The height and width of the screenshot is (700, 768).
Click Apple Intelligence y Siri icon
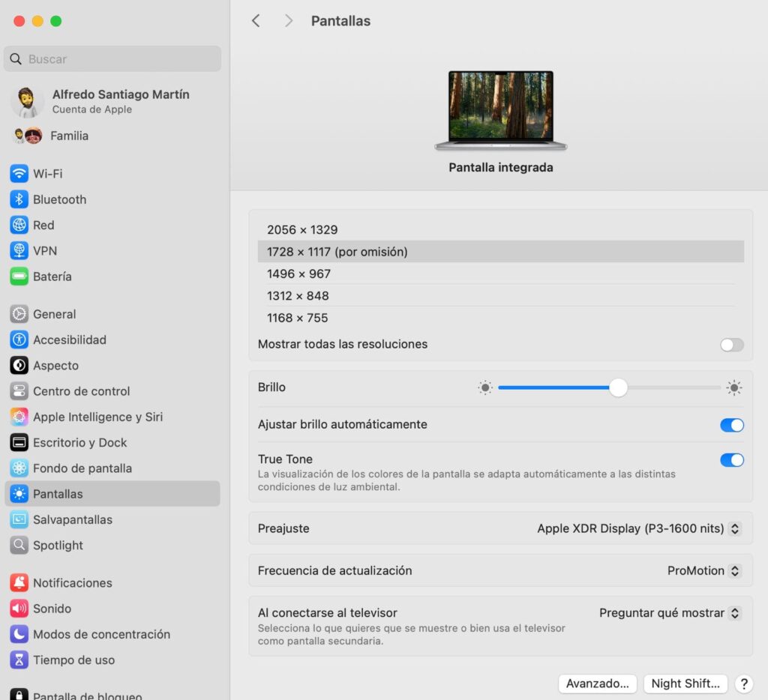[x=19, y=417]
